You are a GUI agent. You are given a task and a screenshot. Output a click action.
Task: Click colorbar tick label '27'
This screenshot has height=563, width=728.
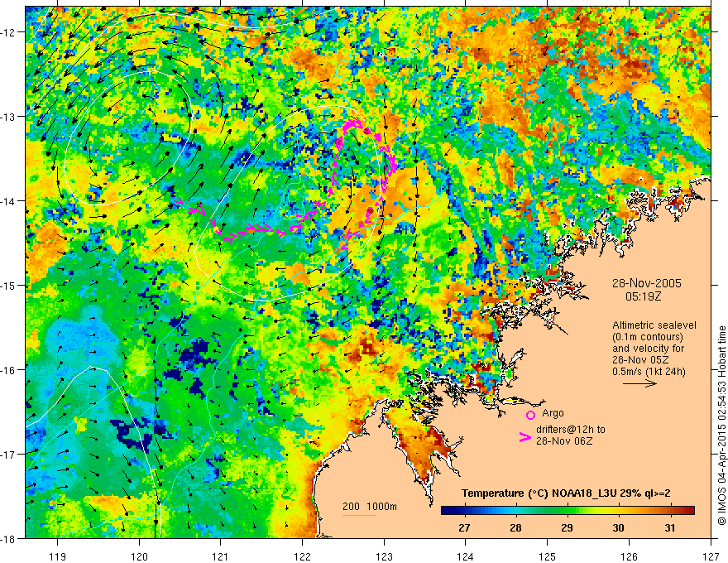point(464,527)
